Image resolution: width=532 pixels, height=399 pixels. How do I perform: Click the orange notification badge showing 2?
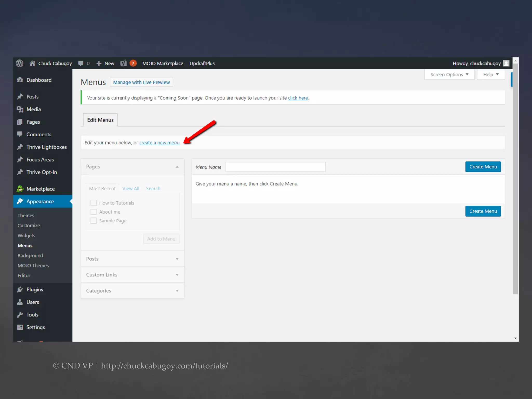click(133, 63)
